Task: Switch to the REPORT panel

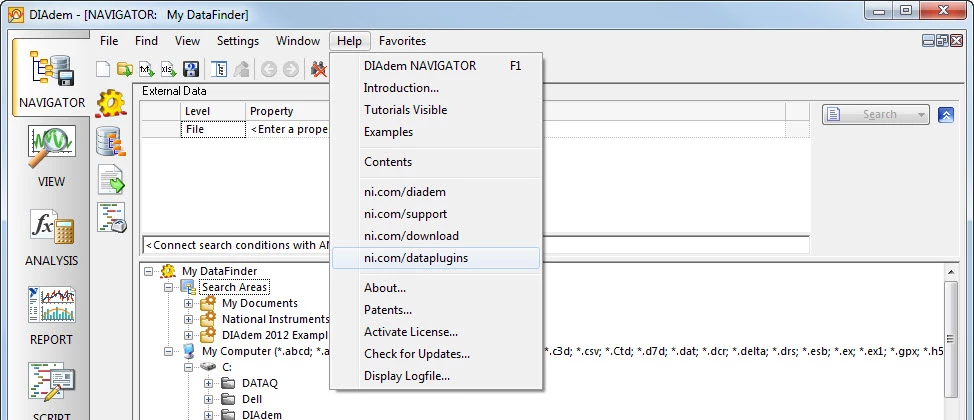Action: (x=52, y=315)
